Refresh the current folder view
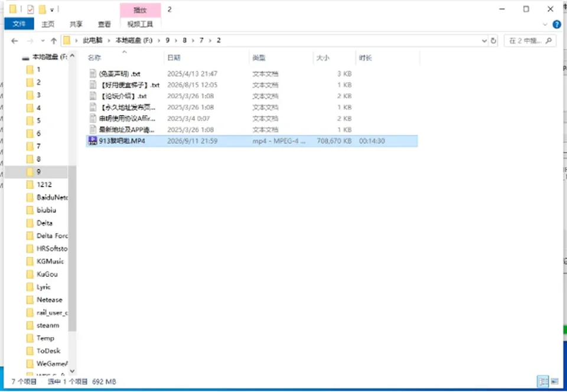 [x=493, y=41]
